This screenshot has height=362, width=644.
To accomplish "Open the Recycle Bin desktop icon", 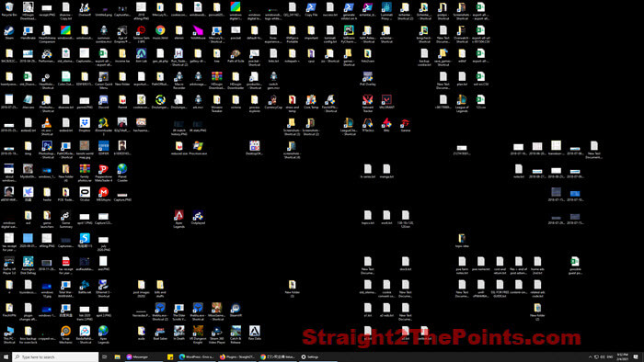I will click(x=9, y=9).
